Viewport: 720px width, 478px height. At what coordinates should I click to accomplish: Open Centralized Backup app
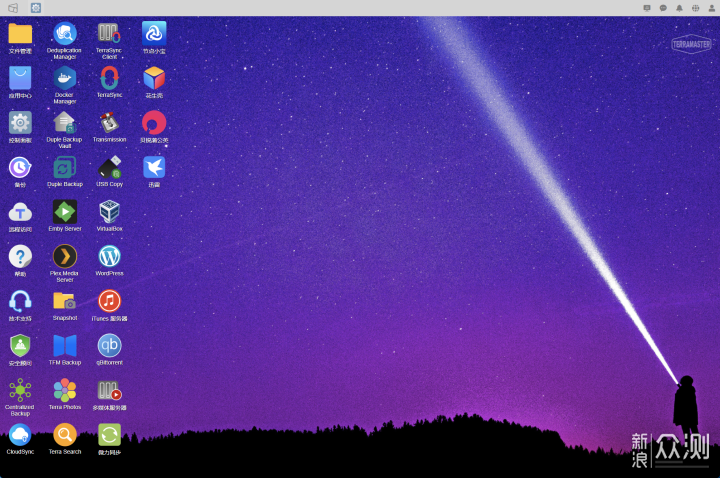pyautogui.click(x=20, y=390)
